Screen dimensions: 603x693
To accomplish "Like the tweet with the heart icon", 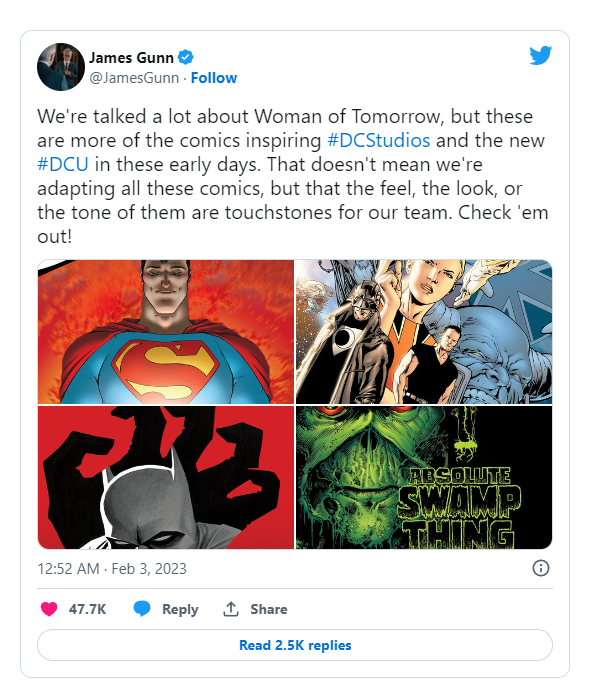I will [x=49, y=609].
